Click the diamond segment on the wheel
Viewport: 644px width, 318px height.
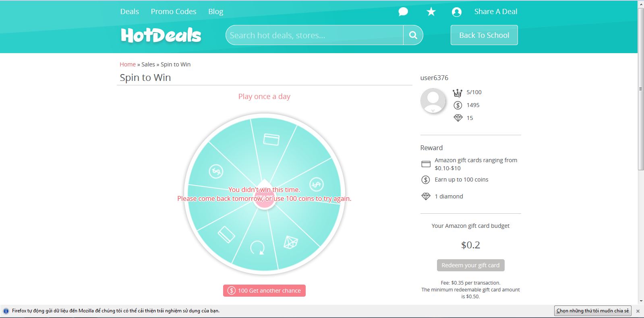(291, 242)
